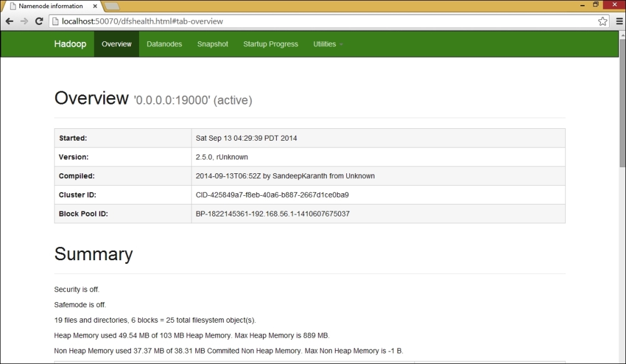Screen dimensions: 626x364
Task: Open the Startup Progress tab
Action: click(x=270, y=44)
